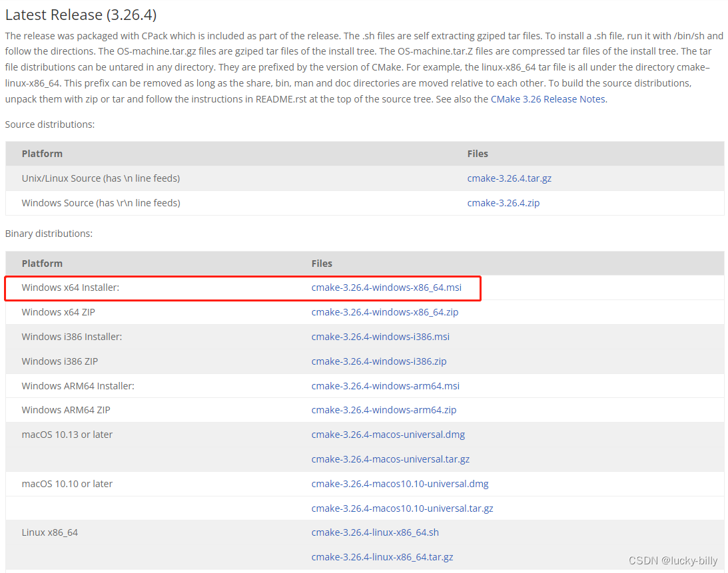728x573 pixels.
Task: Click the 'Windows x64 Installer:' platform cell
Action: [70, 287]
